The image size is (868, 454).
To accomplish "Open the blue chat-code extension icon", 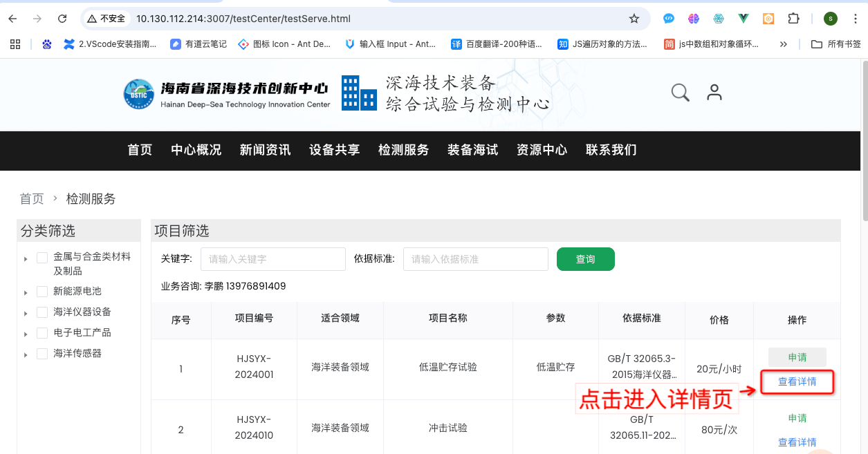I will pos(669,19).
